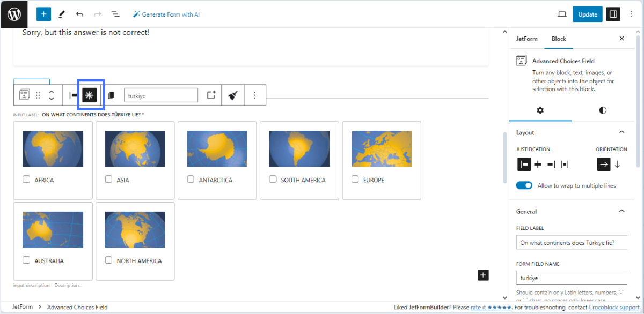644x314 pixels.
Task: Collapse the Layout panel
Action: tap(622, 132)
